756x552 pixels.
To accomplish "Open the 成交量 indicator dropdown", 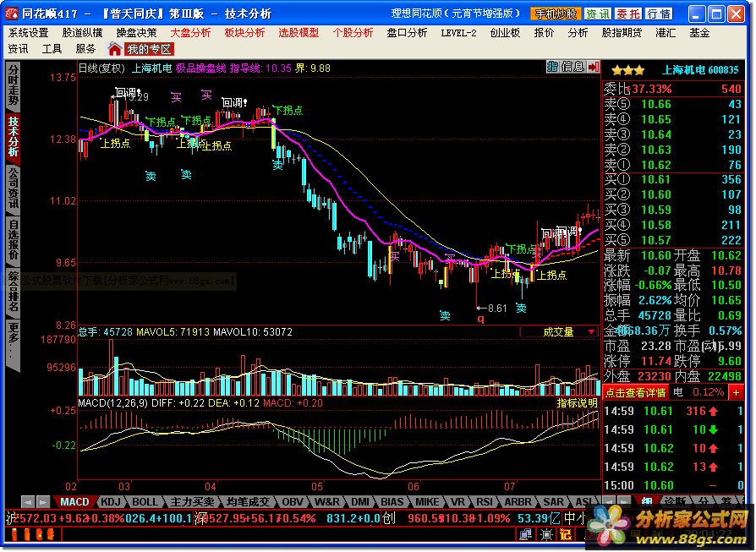I will click(x=559, y=331).
